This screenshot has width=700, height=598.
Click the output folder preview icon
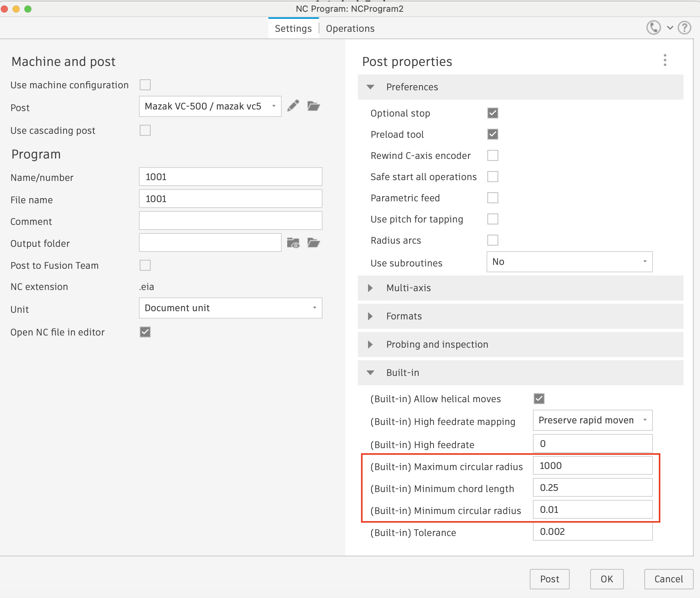[x=293, y=243]
